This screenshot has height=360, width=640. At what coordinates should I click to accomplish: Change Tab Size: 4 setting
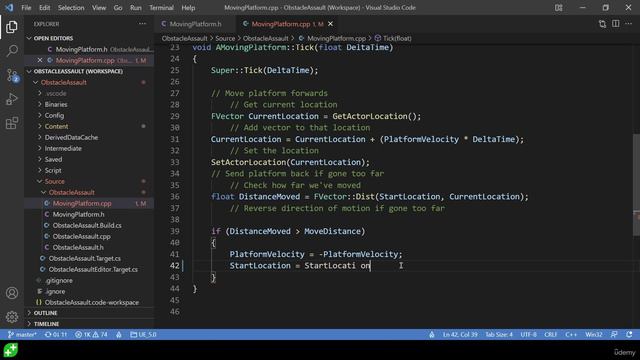pos(499,335)
